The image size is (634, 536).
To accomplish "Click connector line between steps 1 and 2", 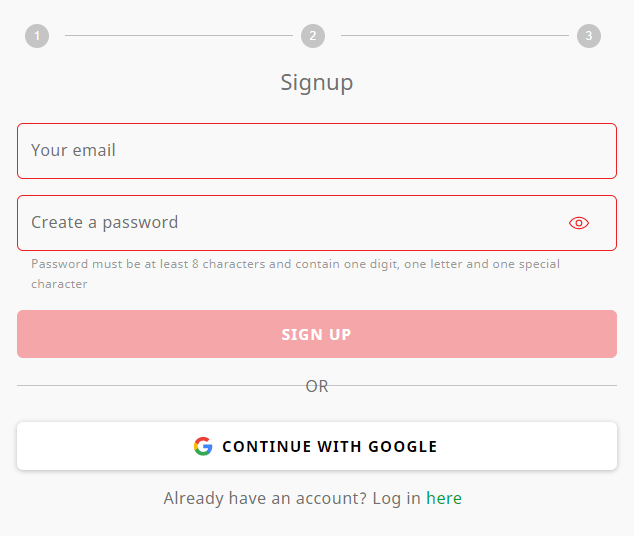I will tap(179, 36).
